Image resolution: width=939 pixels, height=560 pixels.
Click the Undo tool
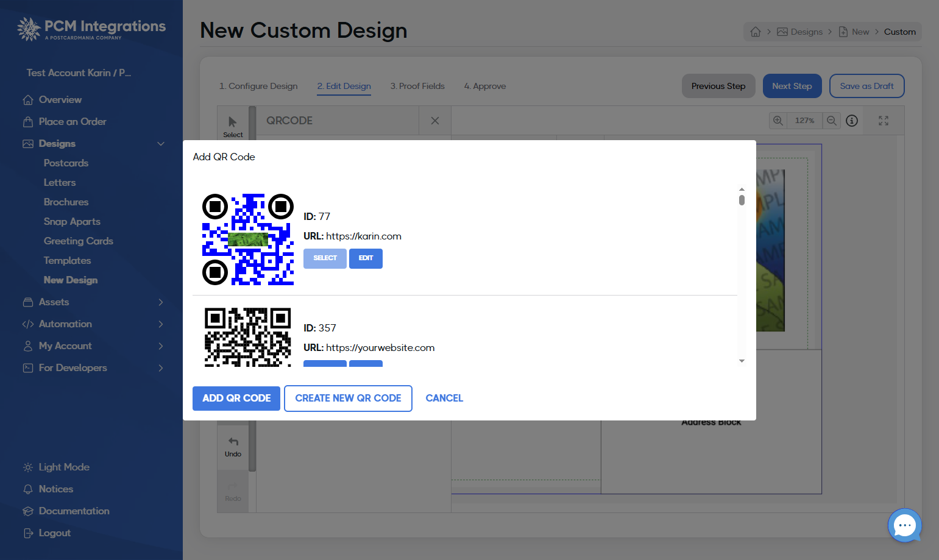[x=233, y=447]
